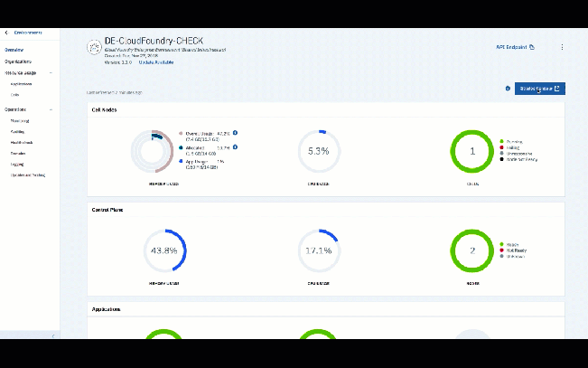The height and width of the screenshot is (368, 588).
Task: Copy the API Endpoint via copy icon
Action: 532,47
